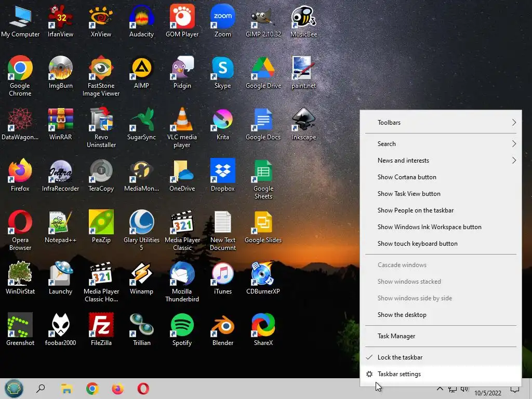Click the volume icon in system tray

pyautogui.click(x=464, y=389)
